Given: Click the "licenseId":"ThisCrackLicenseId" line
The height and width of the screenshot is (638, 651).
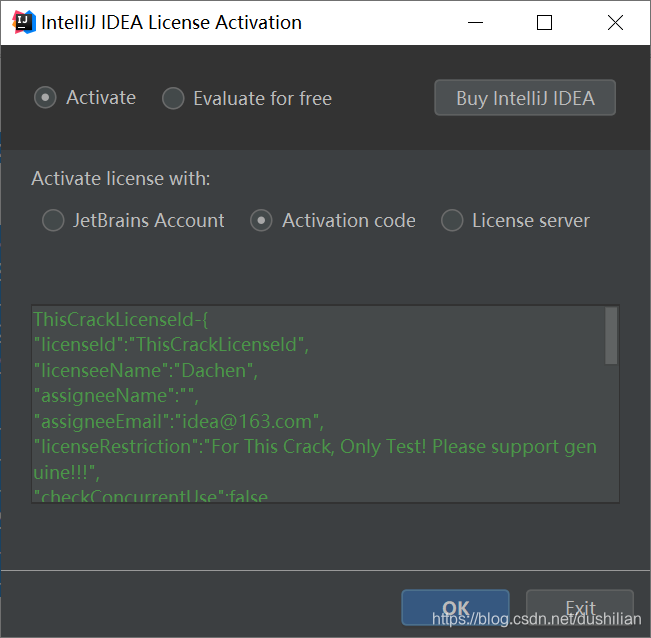Looking at the screenshot, I should pos(171,345).
